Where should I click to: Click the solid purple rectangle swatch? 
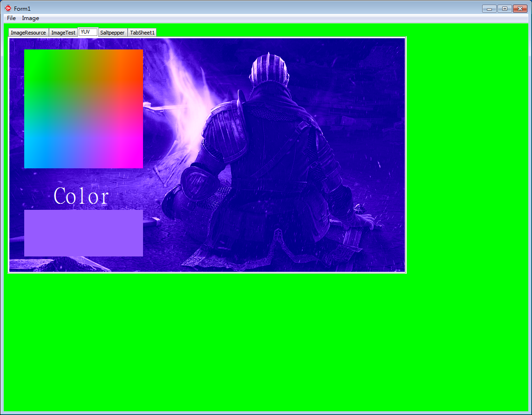click(x=83, y=233)
